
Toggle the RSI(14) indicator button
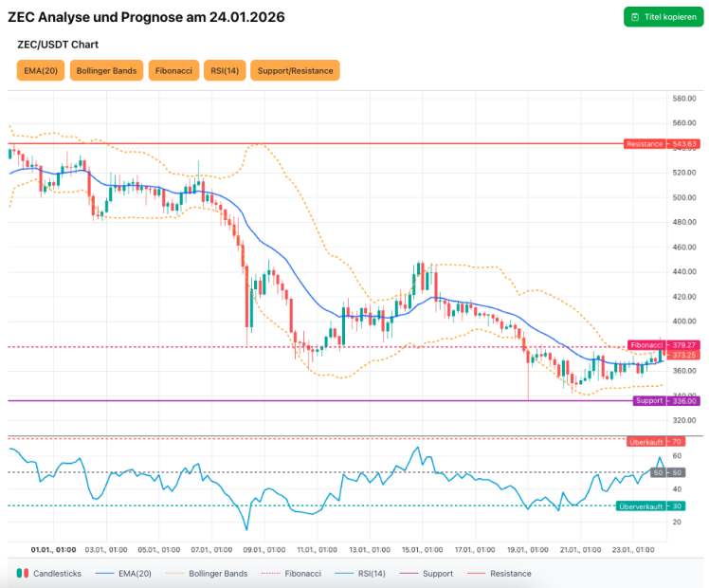tap(224, 70)
